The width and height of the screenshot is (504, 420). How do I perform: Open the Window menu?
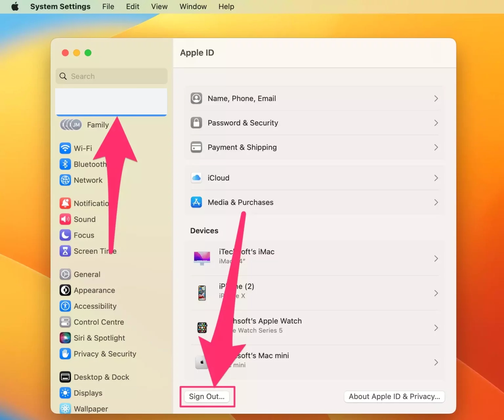193,6
